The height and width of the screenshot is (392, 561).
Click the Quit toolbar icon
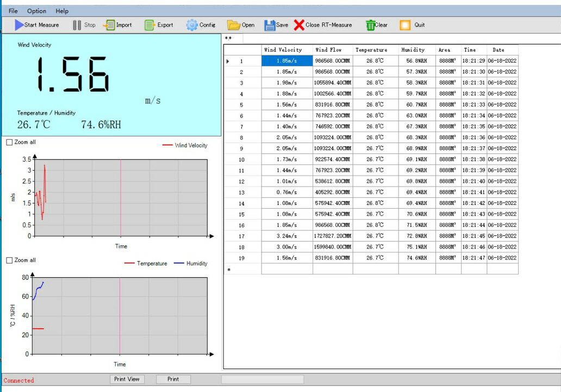[405, 25]
